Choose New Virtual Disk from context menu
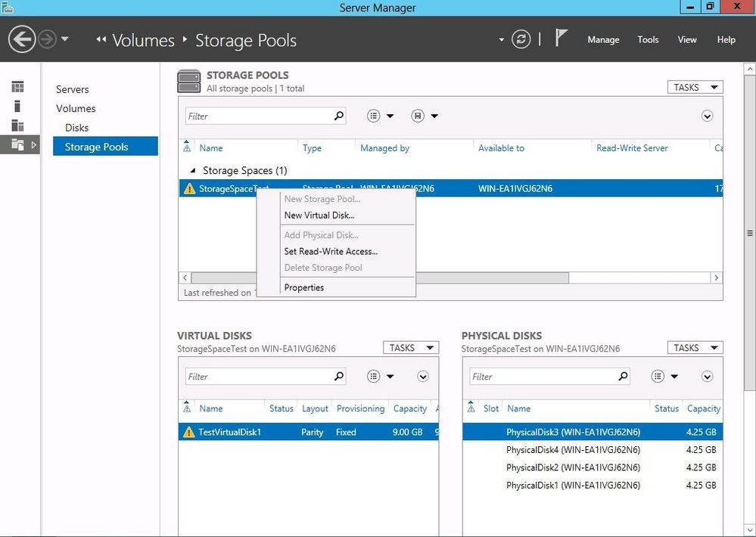 (x=319, y=216)
